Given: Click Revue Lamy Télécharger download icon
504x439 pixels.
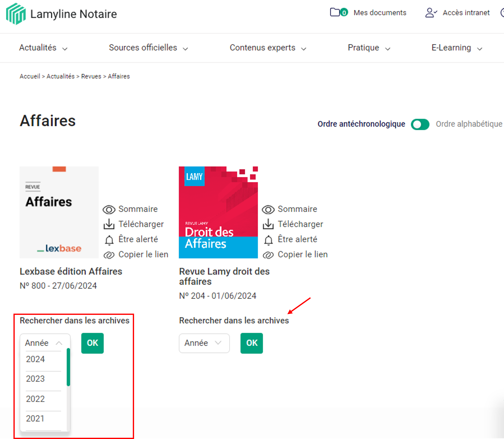Looking at the screenshot, I should (x=268, y=224).
